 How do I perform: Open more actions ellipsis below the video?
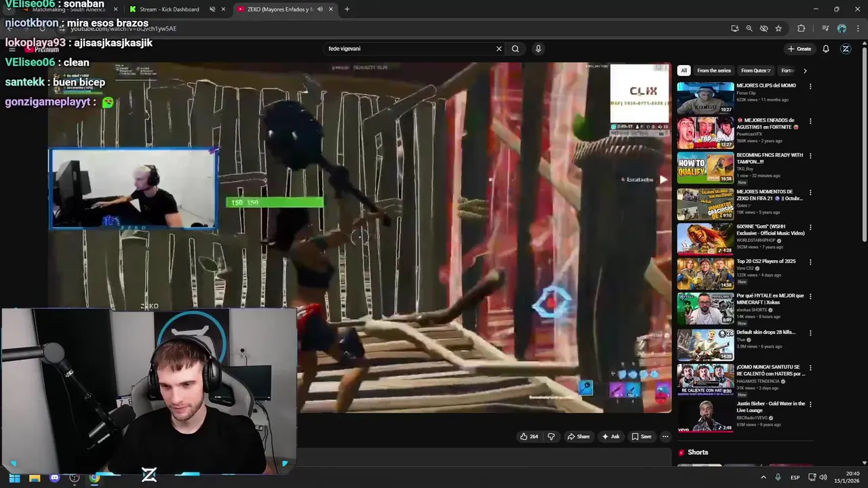(665, 436)
